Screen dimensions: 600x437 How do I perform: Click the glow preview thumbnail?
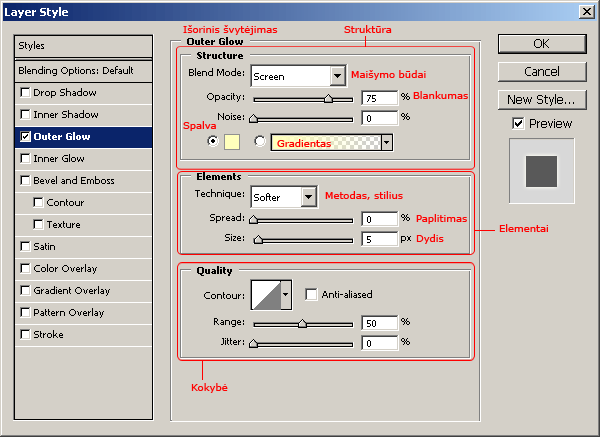point(539,167)
